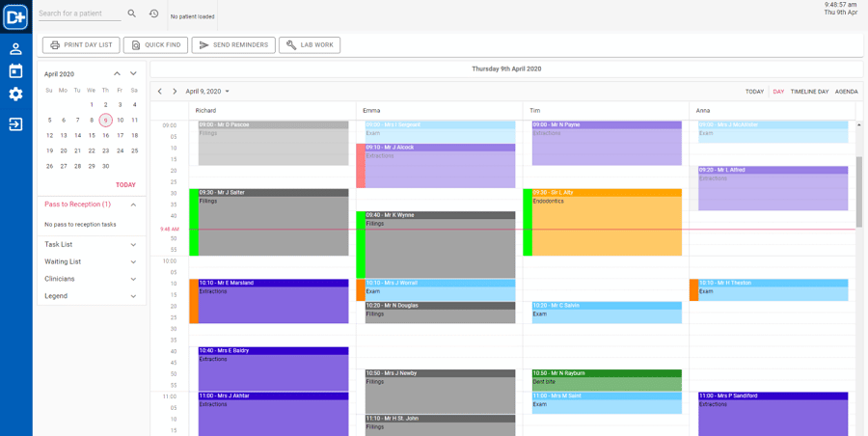
Task: Click the Search for a patient field
Action: point(80,14)
